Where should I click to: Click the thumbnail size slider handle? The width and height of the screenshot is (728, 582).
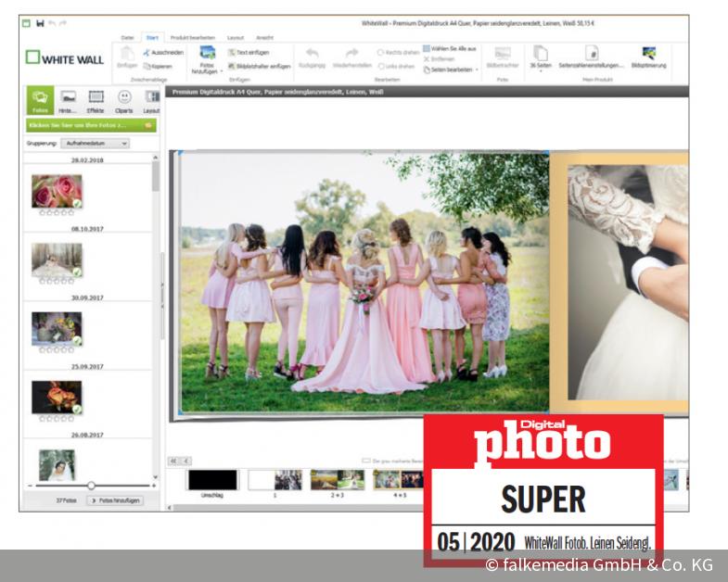pos(91,486)
